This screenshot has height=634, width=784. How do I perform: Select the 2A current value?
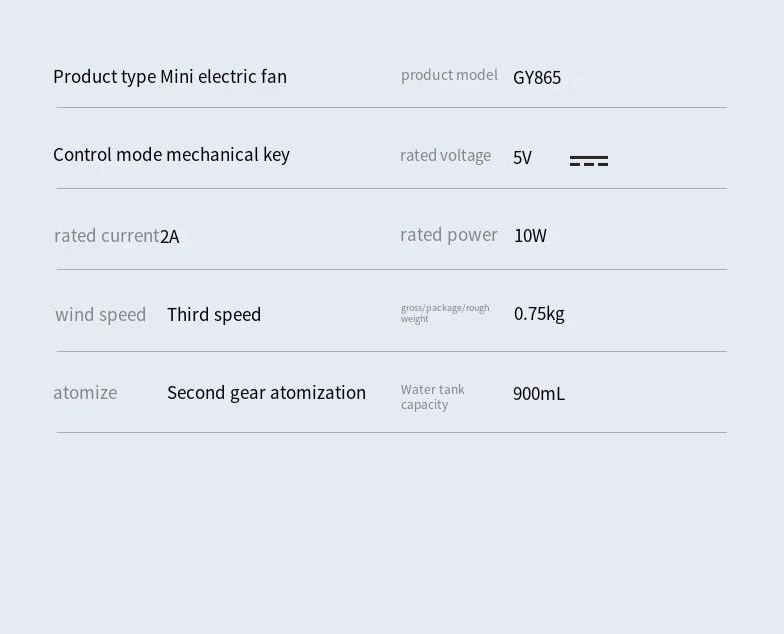170,236
